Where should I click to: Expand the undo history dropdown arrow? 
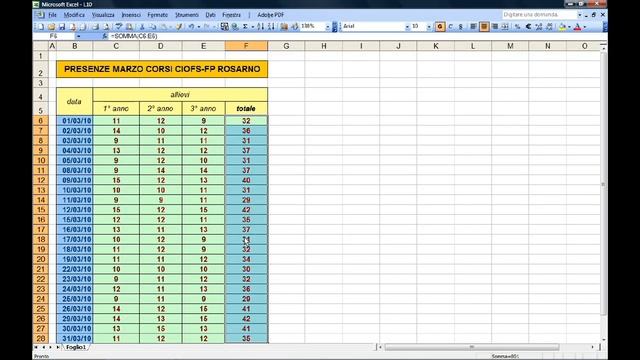point(199,27)
